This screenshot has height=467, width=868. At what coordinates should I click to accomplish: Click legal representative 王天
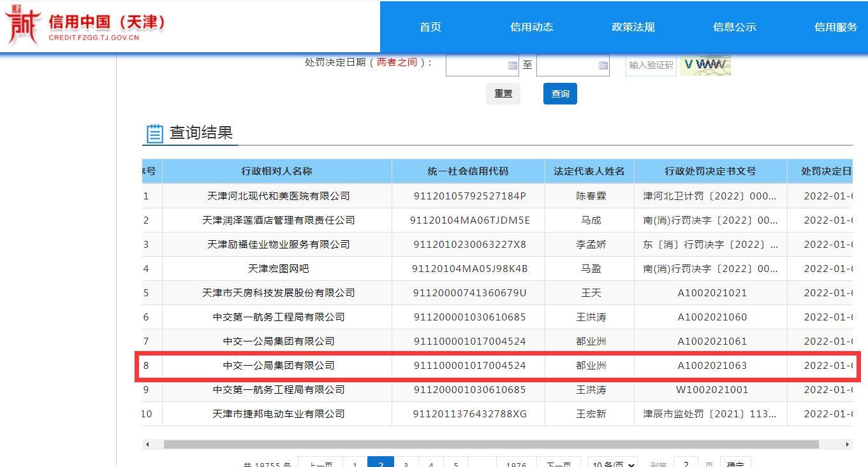click(591, 293)
